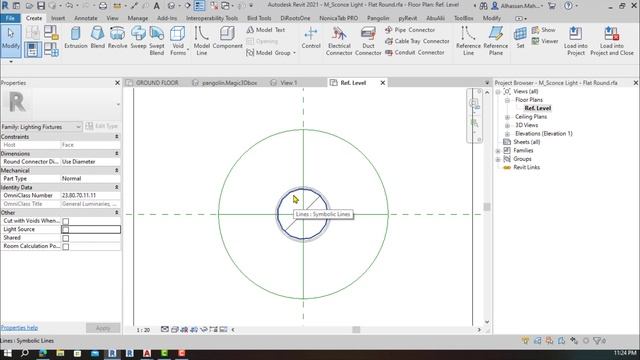Click vertical scrollbar thumb of the view

tap(487, 207)
